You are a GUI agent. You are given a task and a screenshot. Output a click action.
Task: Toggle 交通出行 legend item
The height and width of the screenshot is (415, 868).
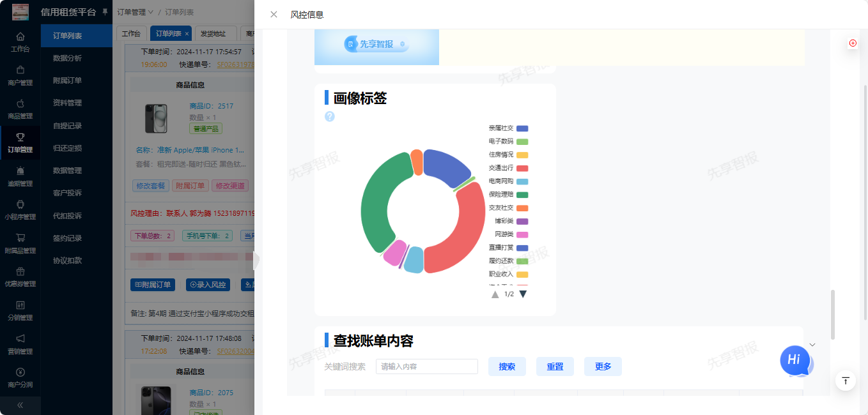508,168
